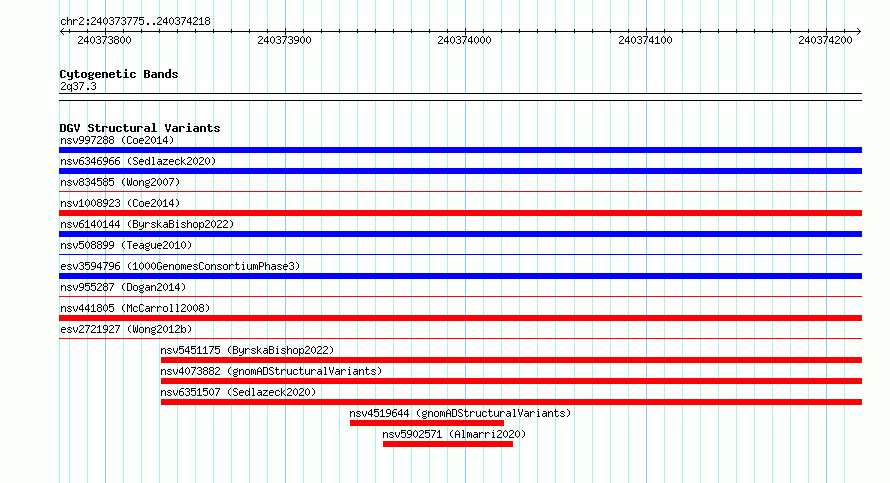The height and width of the screenshot is (483, 890).
Task: Click nsv5451175 (ByrskaBishop2022) label
Action: 247,350
